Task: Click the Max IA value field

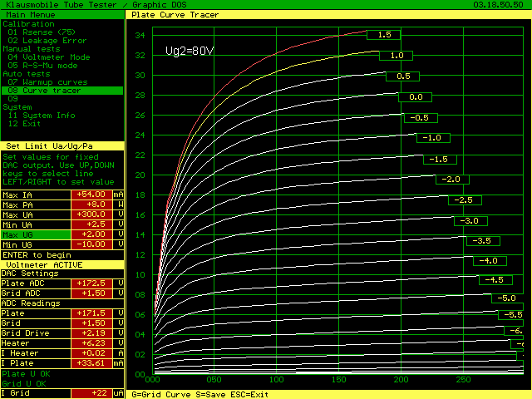Action: (93, 195)
